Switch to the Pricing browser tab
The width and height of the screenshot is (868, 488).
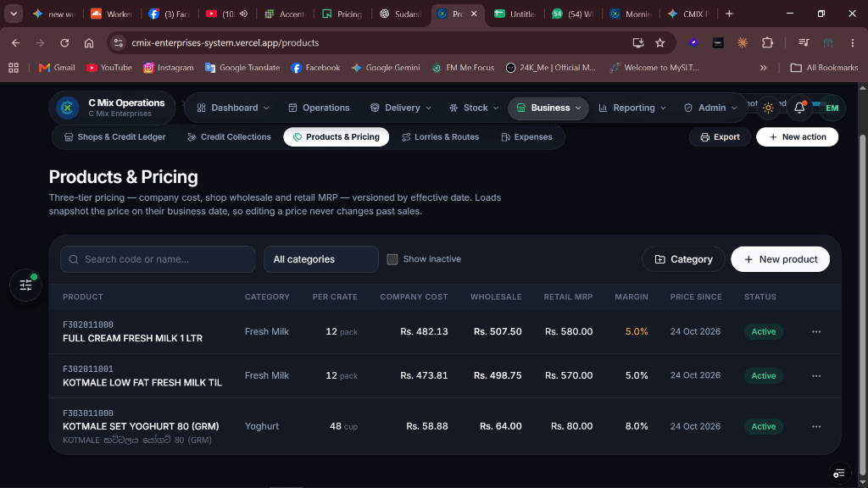[343, 14]
